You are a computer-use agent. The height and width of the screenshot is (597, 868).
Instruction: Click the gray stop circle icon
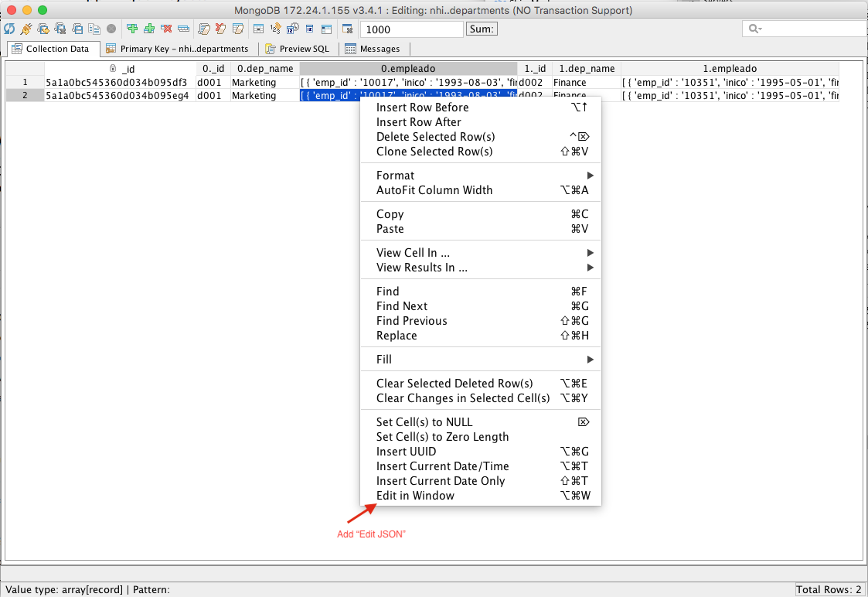[111, 29]
